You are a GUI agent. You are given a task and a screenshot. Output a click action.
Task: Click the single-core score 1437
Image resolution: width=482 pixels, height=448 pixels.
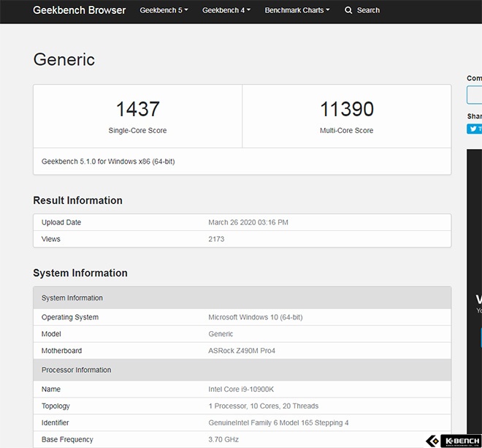138,109
